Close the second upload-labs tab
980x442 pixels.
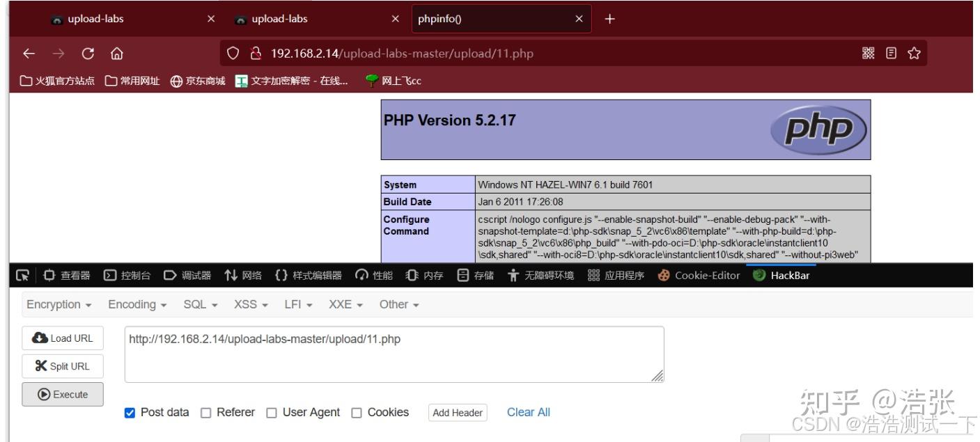tap(396, 19)
